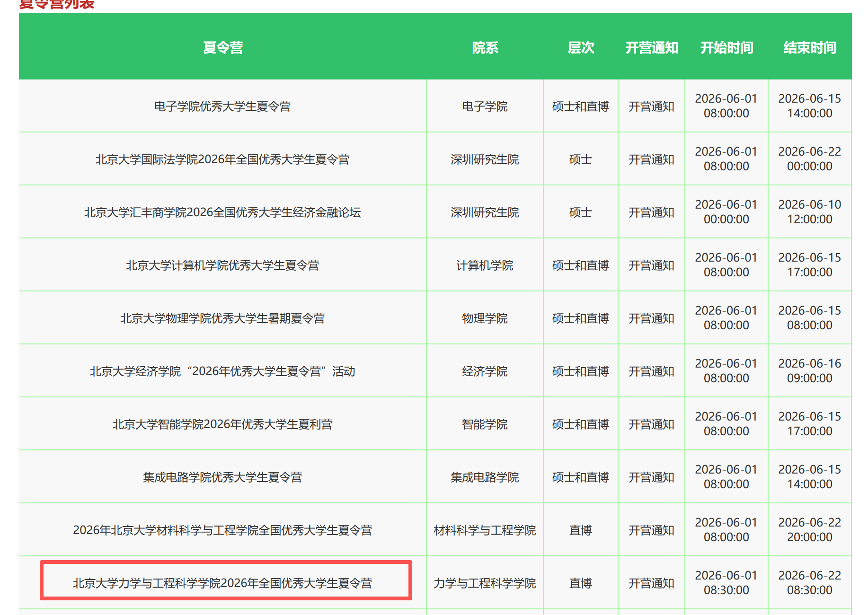Open 北京大学汇丰商学院2026全国优秀大学生经济金融论坛 entry

(222, 212)
